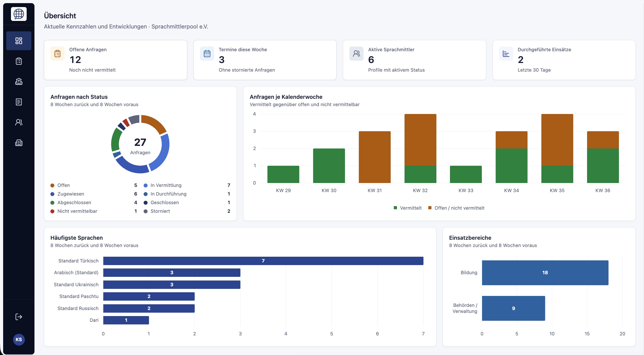Click the orange segment of the KW 35 bar
644x355 pixels.
557,140
